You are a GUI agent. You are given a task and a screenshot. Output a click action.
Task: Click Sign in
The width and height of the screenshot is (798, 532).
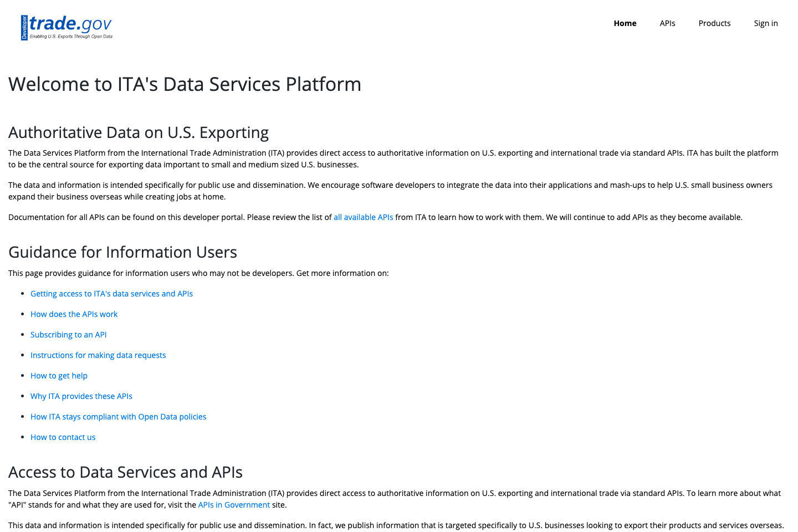[x=766, y=23]
